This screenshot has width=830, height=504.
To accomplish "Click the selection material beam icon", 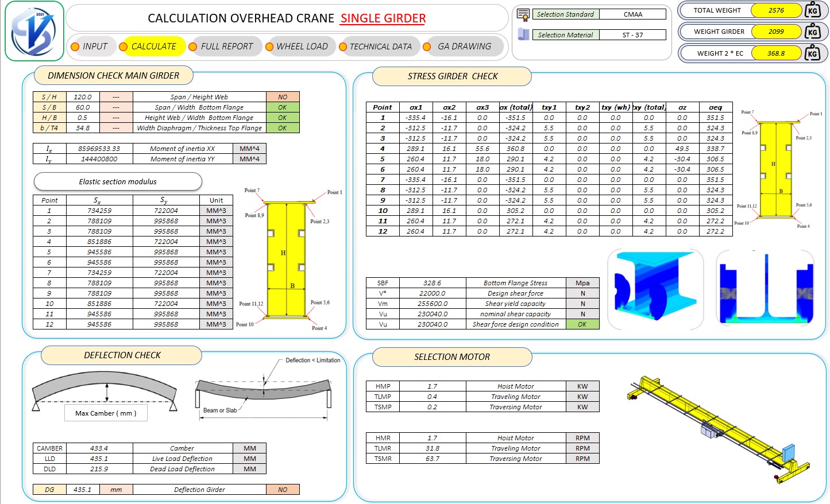I will point(523,34).
